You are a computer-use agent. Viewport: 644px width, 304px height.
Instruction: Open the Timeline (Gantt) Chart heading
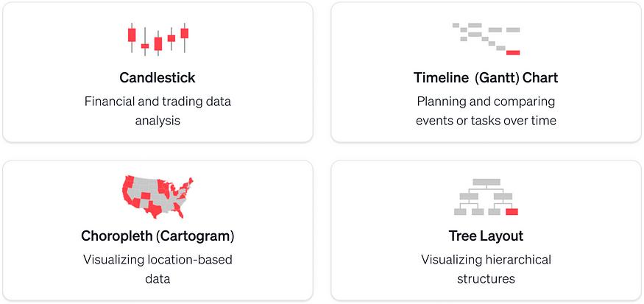[x=486, y=77]
